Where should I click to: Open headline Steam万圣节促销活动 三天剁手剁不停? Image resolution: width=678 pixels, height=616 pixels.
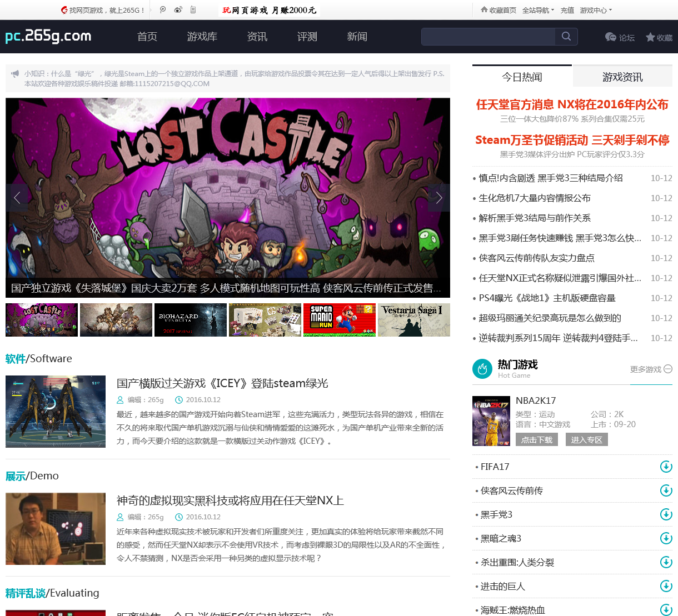[x=572, y=140]
